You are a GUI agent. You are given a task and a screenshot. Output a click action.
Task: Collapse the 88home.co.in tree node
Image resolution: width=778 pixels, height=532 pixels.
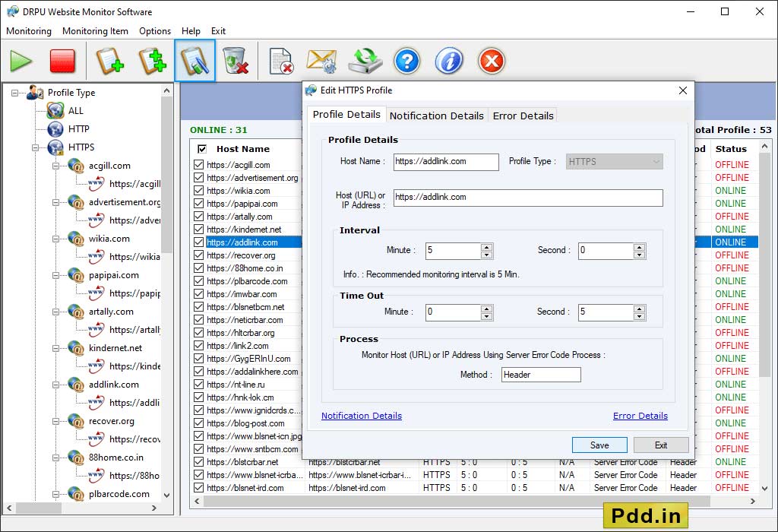56,458
